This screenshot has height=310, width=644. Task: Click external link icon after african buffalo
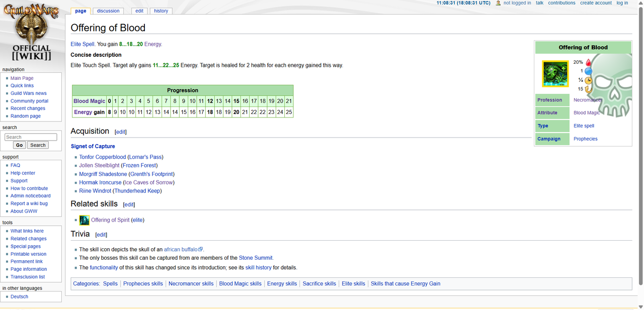coord(201,249)
